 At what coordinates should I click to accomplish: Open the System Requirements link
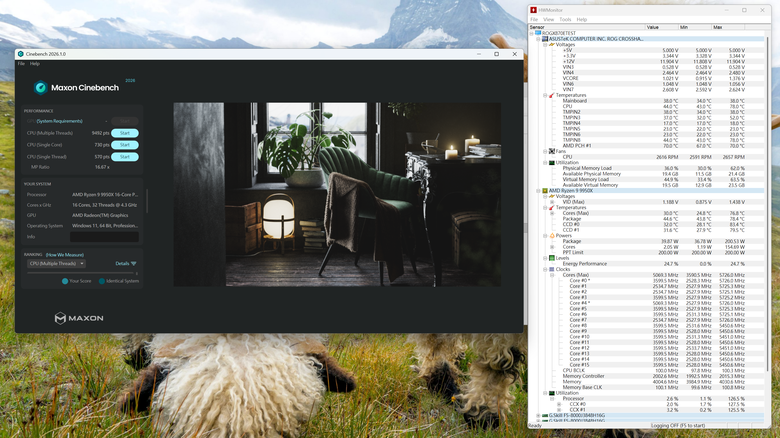coord(59,121)
